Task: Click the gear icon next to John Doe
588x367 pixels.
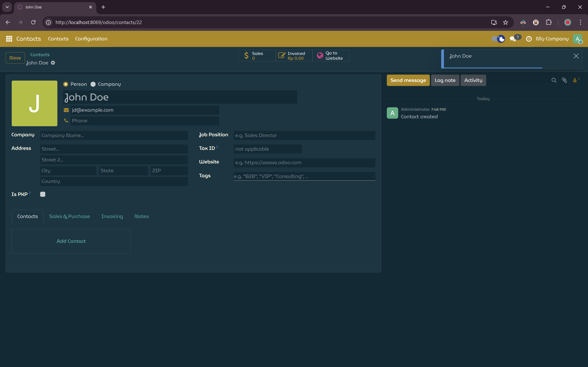Action: tap(53, 63)
